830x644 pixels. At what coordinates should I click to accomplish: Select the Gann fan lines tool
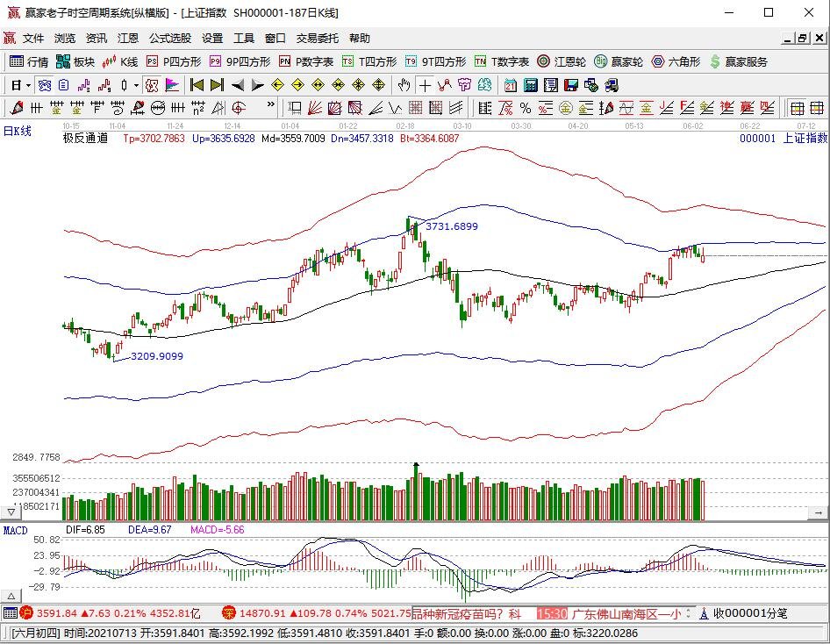[315, 108]
